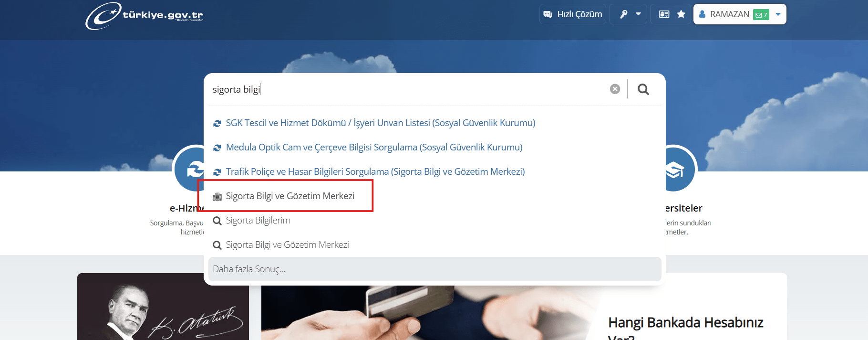Click the favorites star icon
The image size is (868, 340).
click(681, 14)
